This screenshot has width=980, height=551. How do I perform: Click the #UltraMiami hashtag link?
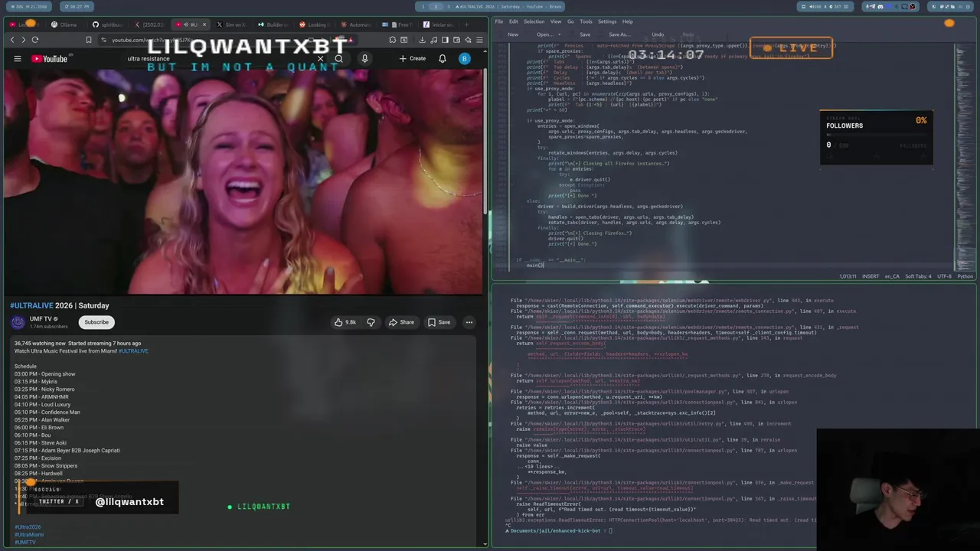[29, 534]
